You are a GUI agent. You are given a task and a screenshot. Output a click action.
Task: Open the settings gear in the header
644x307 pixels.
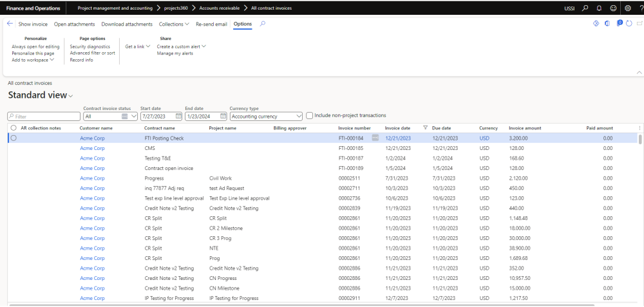(x=627, y=8)
